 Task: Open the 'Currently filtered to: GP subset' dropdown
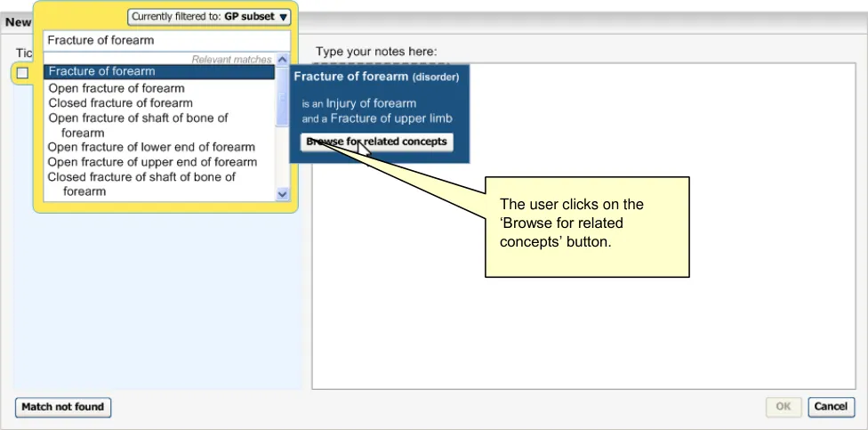click(x=209, y=17)
